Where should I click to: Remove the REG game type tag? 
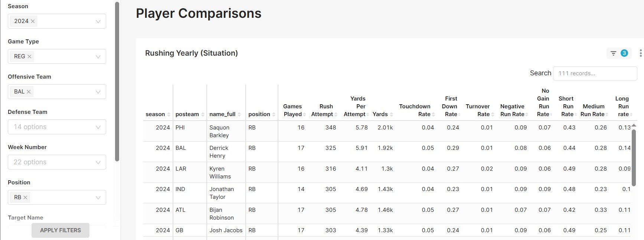[x=29, y=56]
